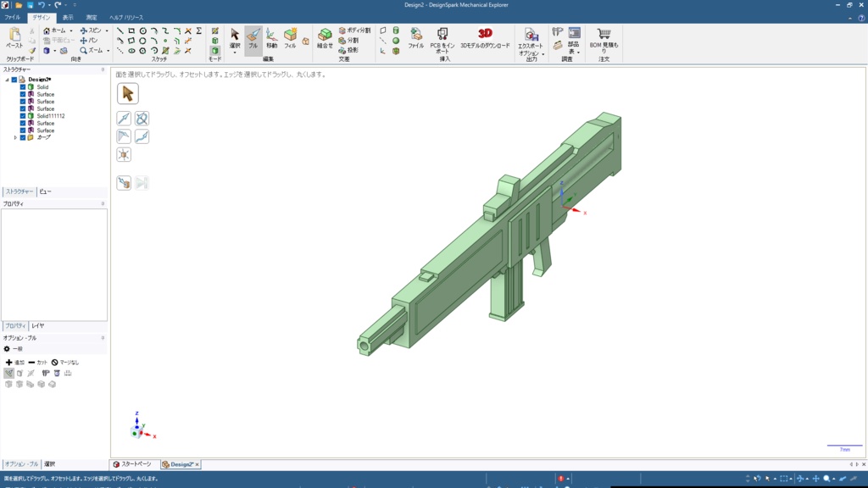The image size is (868, 488).
Task: Open the ズーム dropdown arrow
Action: (x=108, y=51)
